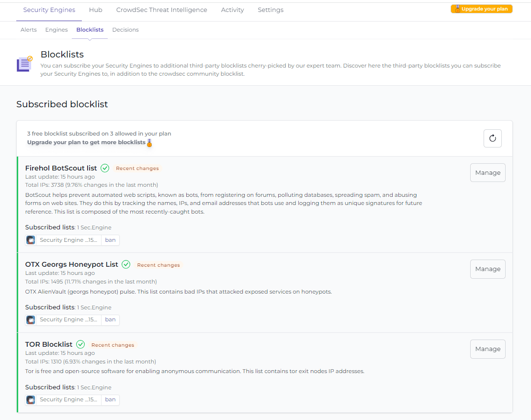Click the refresh icon to reload subscribed blocklists
The height and width of the screenshot is (420, 531).
pos(492,138)
